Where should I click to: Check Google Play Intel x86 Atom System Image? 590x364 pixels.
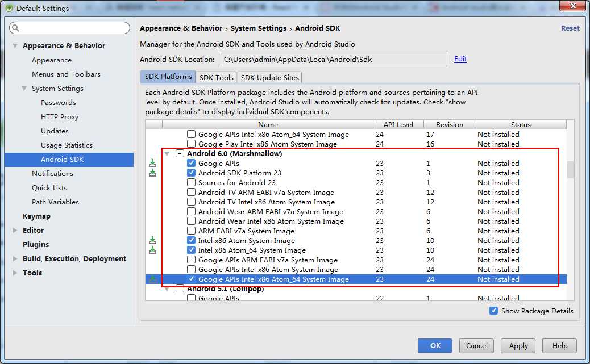[x=191, y=144]
